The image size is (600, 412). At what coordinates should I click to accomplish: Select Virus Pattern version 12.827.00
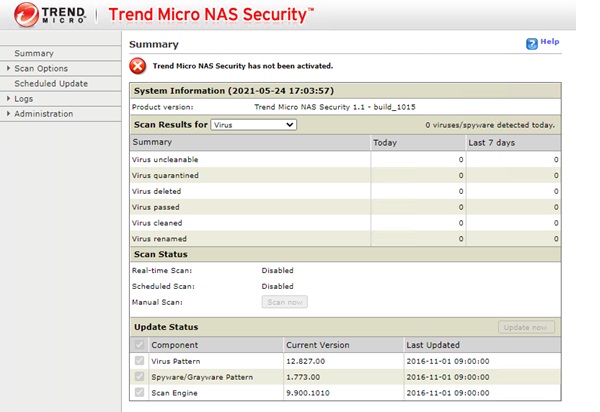[x=305, y=361]
